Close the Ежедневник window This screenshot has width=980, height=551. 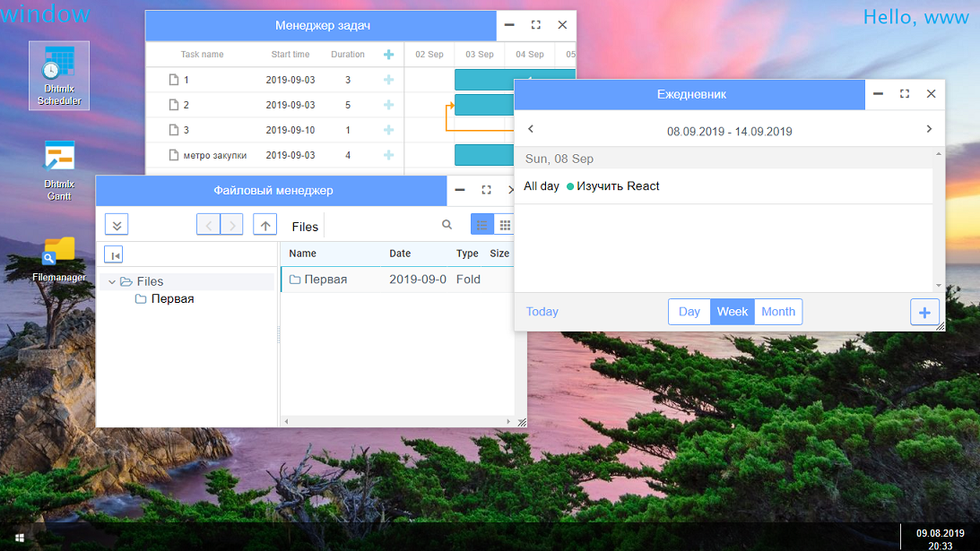(x=932, y=94)
